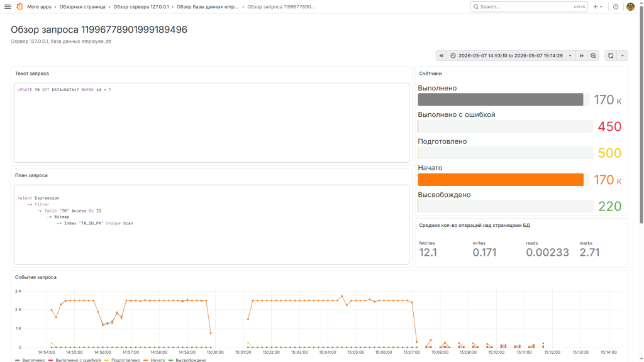Open the user avatar profile menu
This screenshot has height=362, width=644.
click(630, 6)
